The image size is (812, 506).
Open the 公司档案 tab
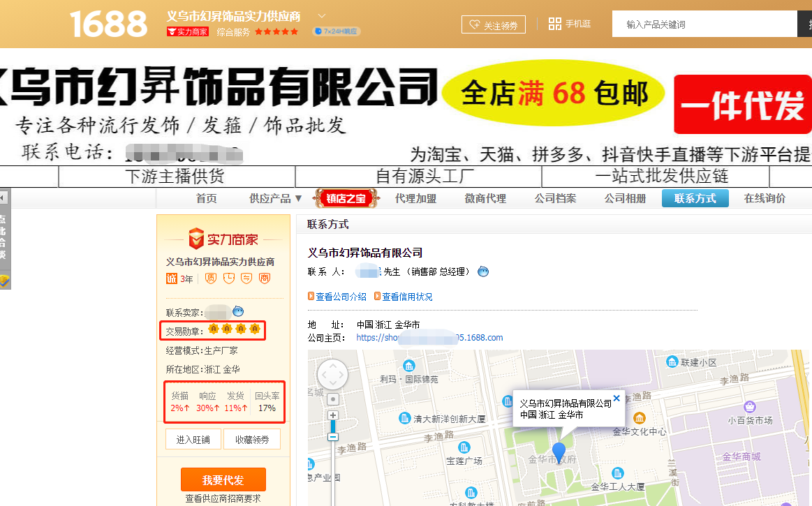(555, 198)
